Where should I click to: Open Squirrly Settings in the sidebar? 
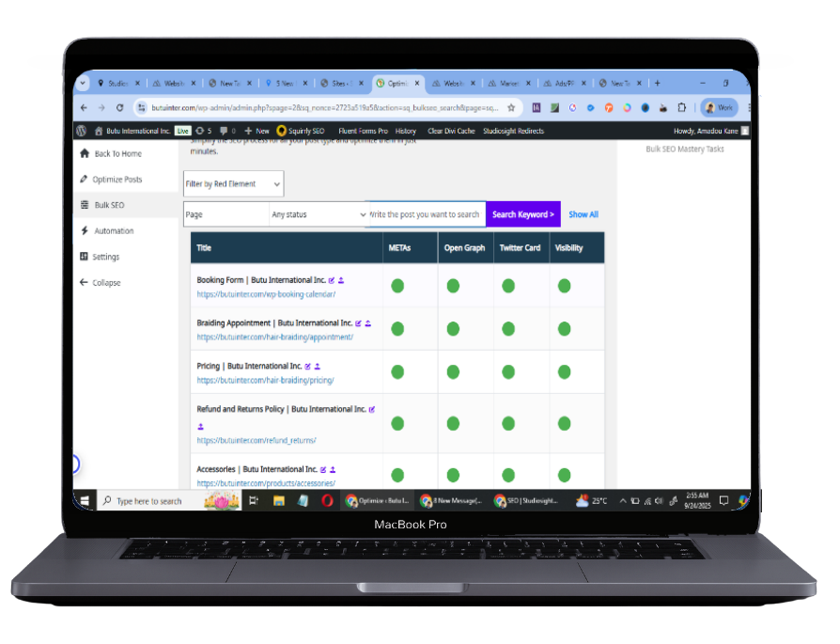click(105, 257)
